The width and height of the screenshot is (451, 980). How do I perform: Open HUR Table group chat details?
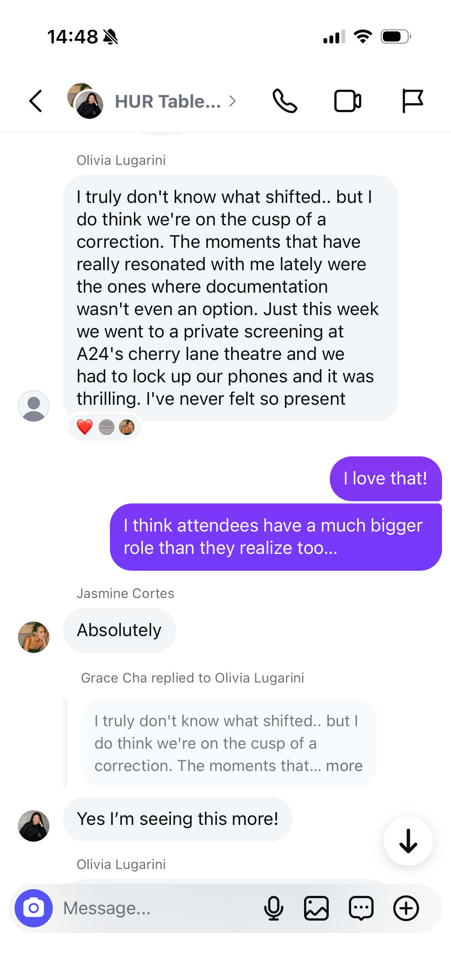[168, 102]
